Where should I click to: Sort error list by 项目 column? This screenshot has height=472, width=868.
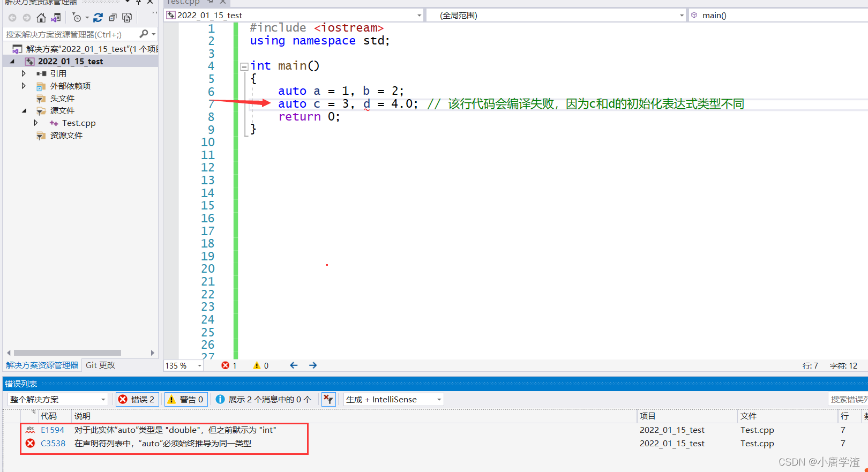point(647,416)
